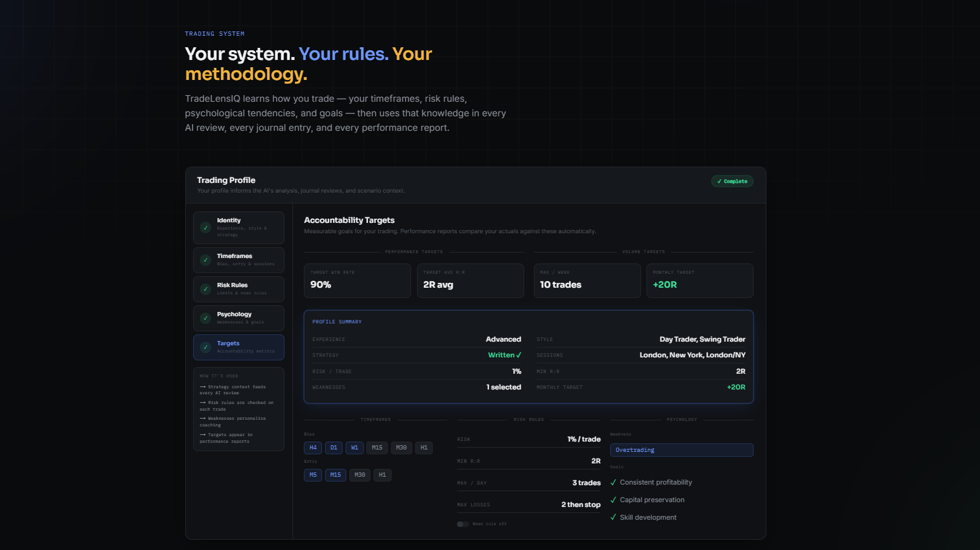The height and width of the screenshot is (550, 980).
Task: Click checkmark beside Skill development
Action: coord(613,518)
